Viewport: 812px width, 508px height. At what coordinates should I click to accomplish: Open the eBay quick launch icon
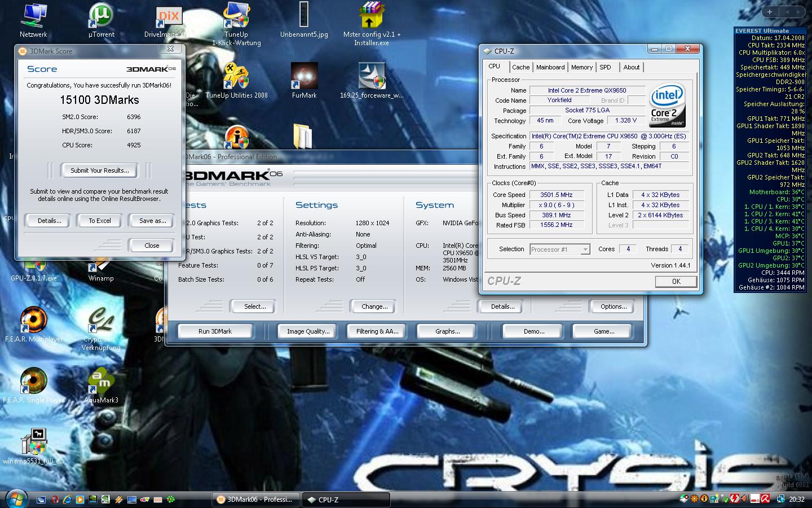145,500
